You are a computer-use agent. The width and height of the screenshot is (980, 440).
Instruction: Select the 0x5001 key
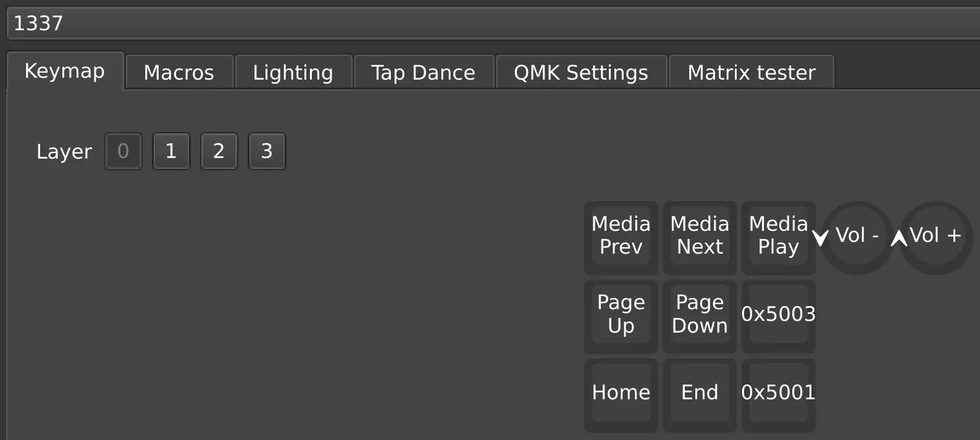(x=778, y=394)
